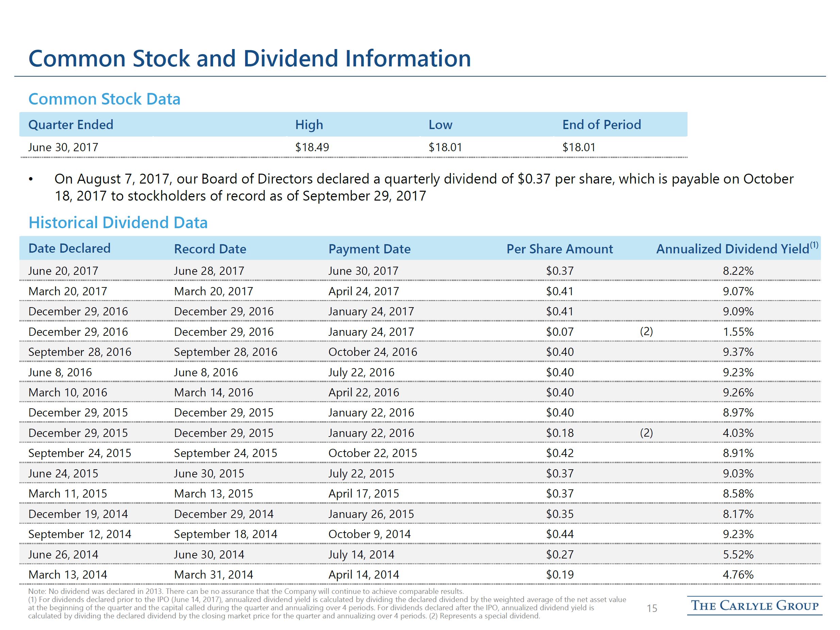Click the 'High' column header

[x=309, y=125]
